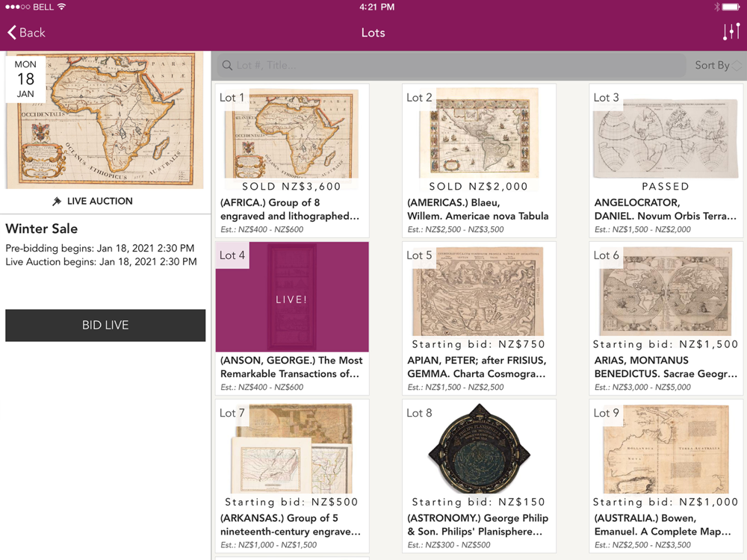Select 'ARIAS, MONTANUS BENEDICTUS' title

click(666, 367)
